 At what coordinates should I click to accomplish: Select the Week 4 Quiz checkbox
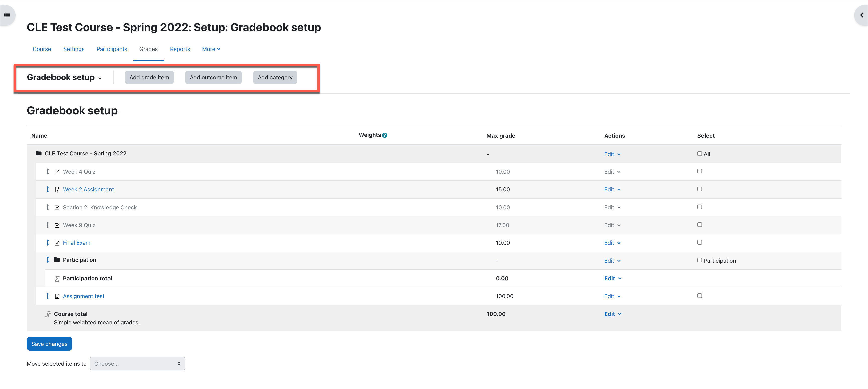point(699,171)
